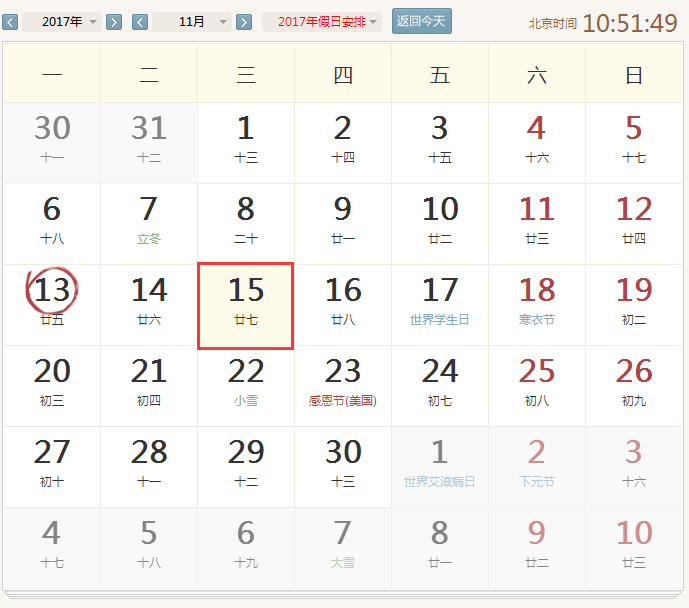This screenshot has width=689, height=608.
Task: Pick November 7 marked 立冬
Action: (149, 222)
